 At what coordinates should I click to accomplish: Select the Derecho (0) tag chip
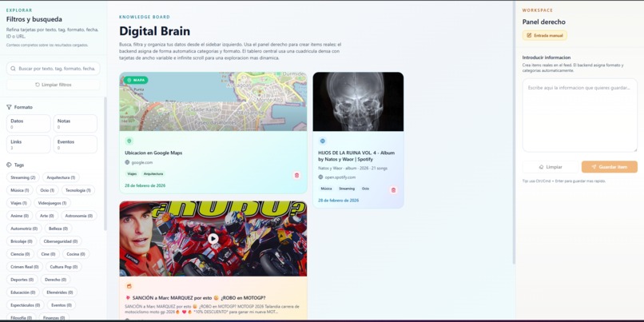pos(55,280)
